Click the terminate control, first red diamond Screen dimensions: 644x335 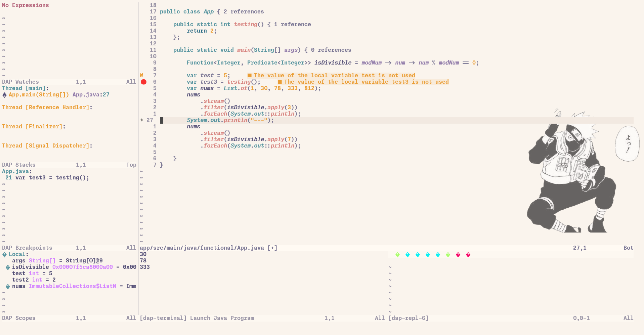point(458,255)
